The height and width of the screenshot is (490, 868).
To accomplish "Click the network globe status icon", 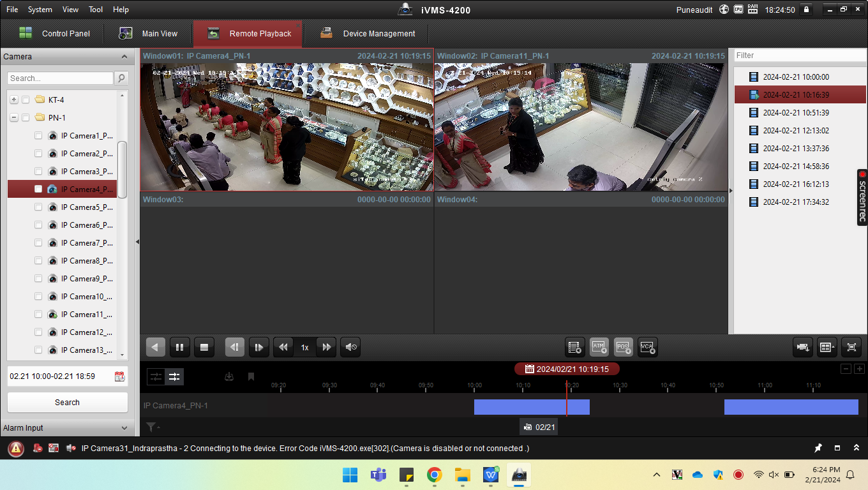I will (x=724, y=10).
